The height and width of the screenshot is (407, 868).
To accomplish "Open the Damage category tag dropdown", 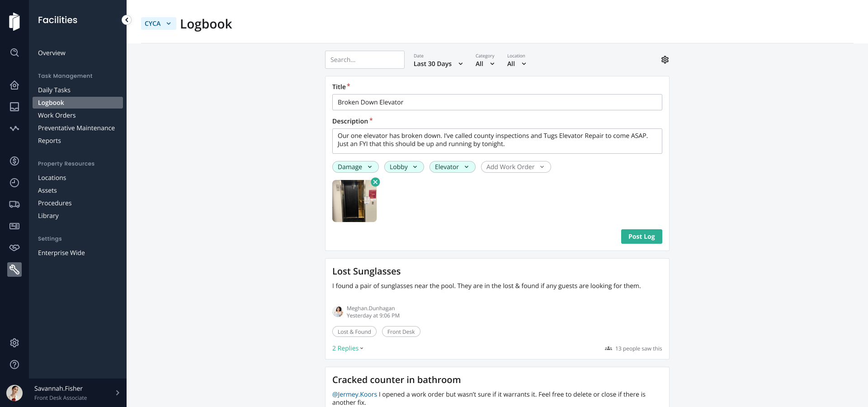I will 355,167.
